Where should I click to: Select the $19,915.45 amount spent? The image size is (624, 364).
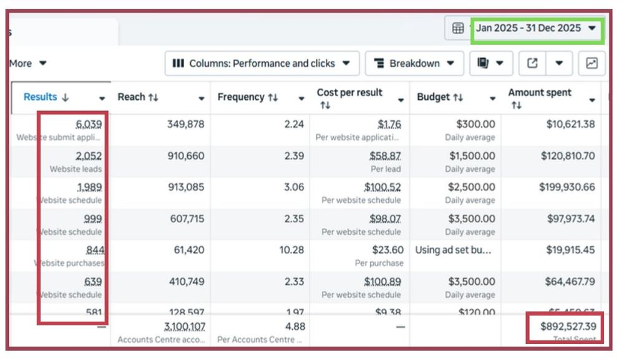(x=570, y=250)
